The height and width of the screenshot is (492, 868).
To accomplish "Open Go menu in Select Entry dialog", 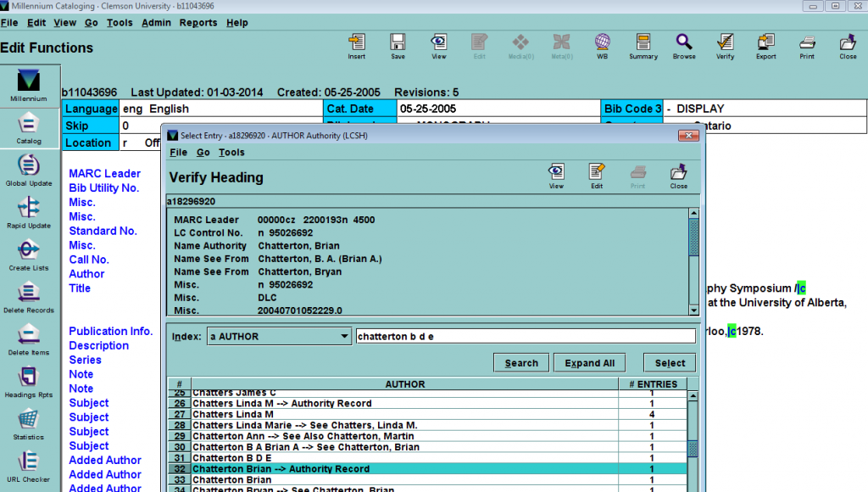I will click(x=203, y=153).
